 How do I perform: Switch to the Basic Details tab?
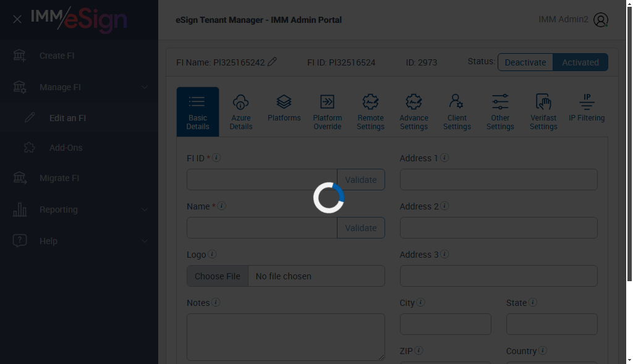coord(198,112)
